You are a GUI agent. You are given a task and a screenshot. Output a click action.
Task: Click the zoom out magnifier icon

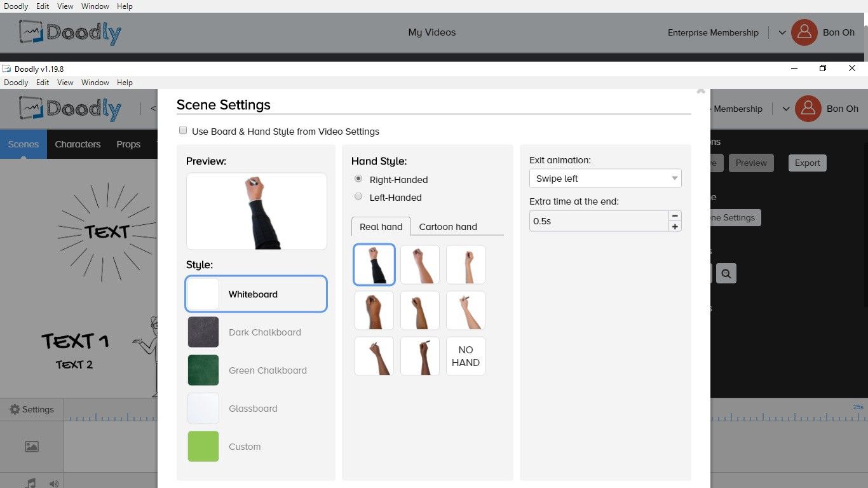726,273
